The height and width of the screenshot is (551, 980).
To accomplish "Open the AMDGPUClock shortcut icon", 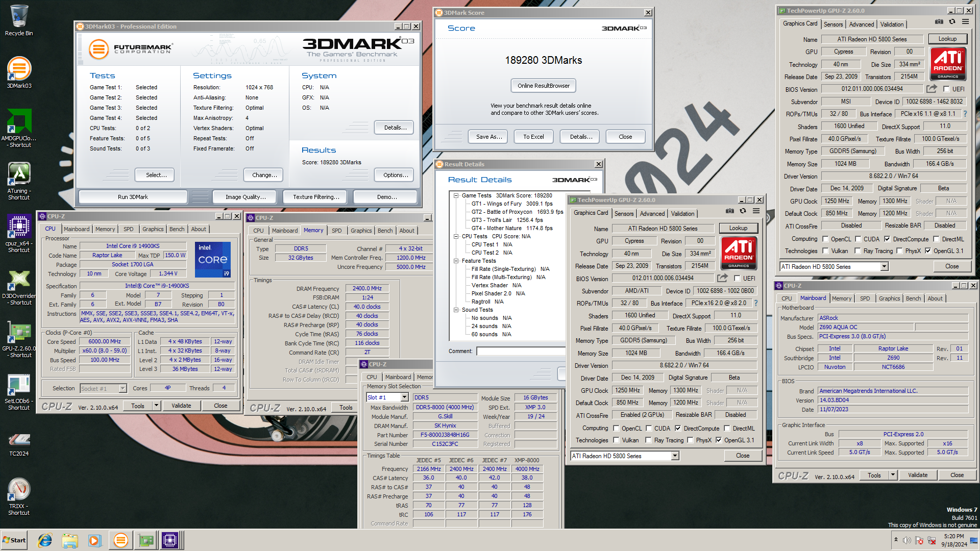I will click(19, 128).
